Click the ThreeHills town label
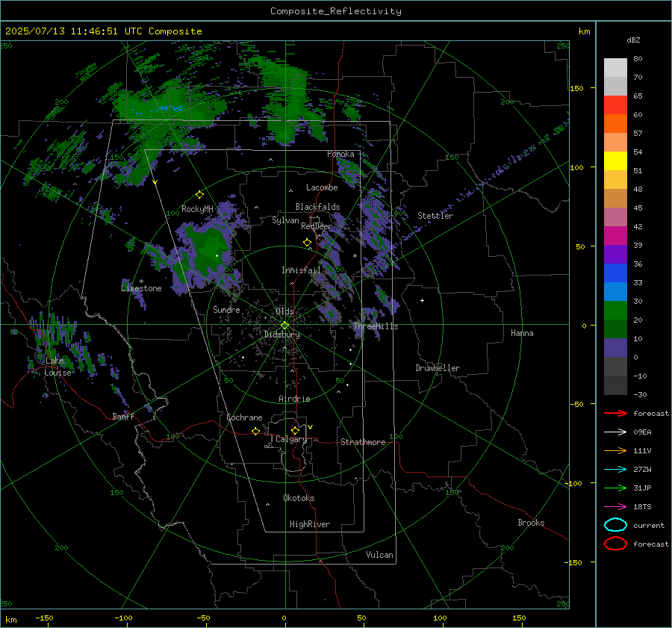 (x=376, y=326)
